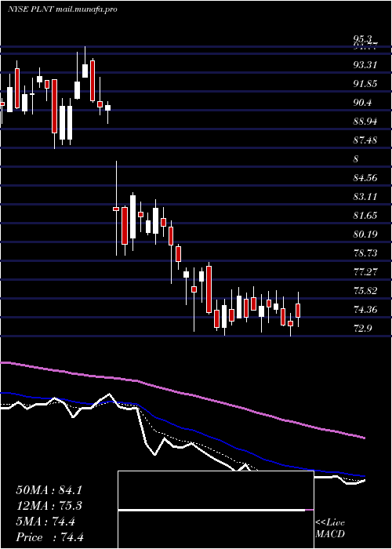
Task: Click the 84.56 price axis label
Action: click(365, 178)
